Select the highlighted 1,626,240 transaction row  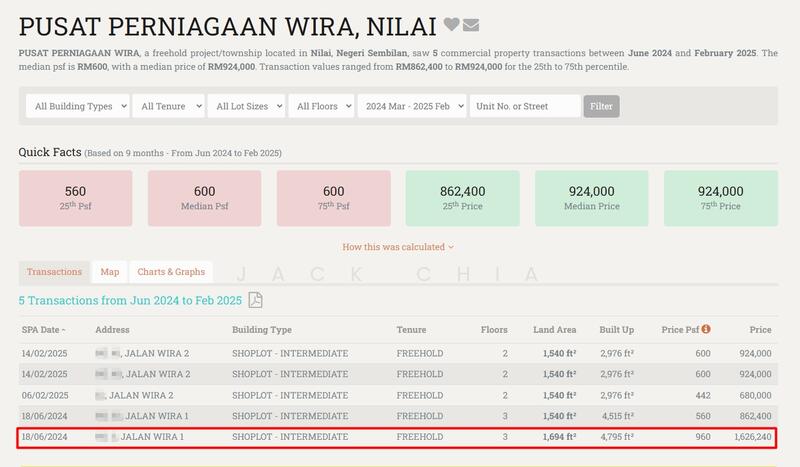point(400,437)
